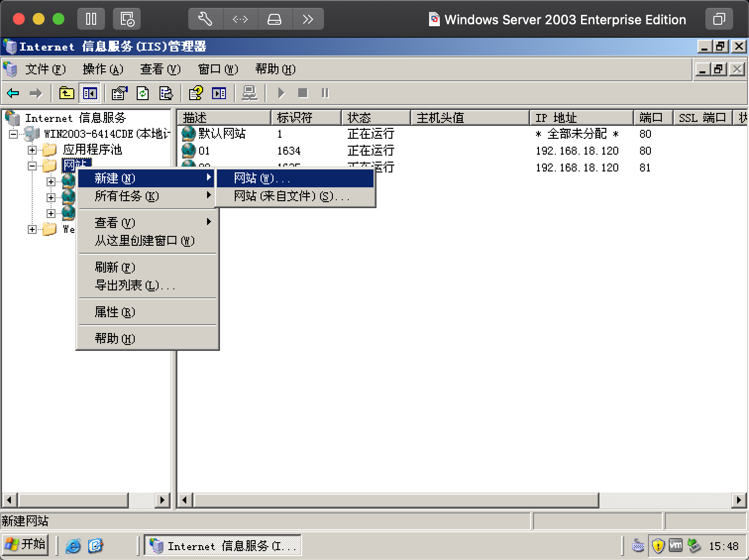
Task: Select the site named 01 in the list
Action: coord(462,151)
